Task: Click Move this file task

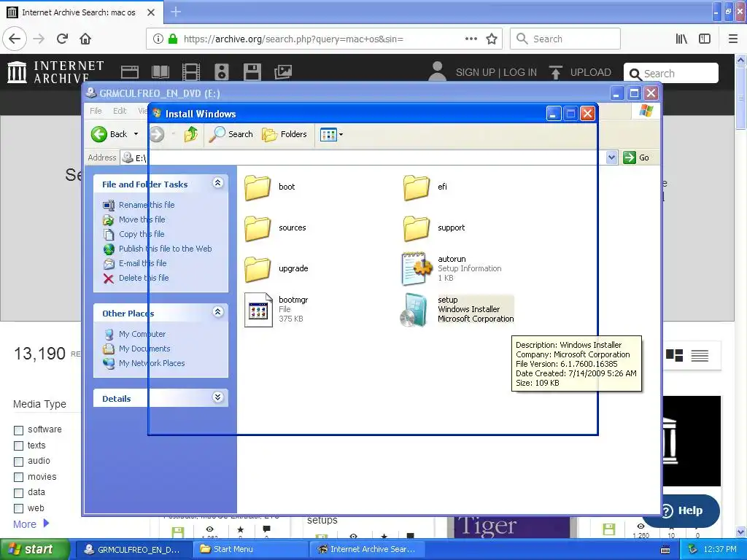Action: pos(142,219)
